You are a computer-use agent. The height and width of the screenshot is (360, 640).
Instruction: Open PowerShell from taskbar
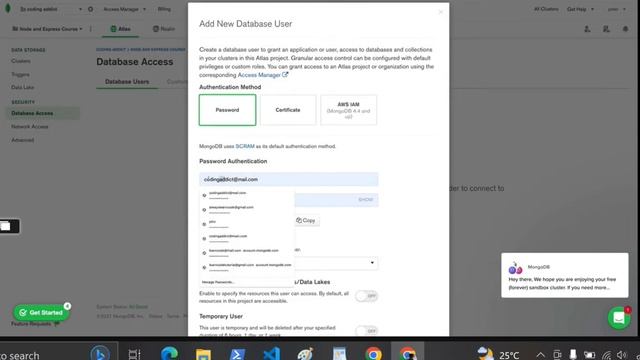coord(237,354)
